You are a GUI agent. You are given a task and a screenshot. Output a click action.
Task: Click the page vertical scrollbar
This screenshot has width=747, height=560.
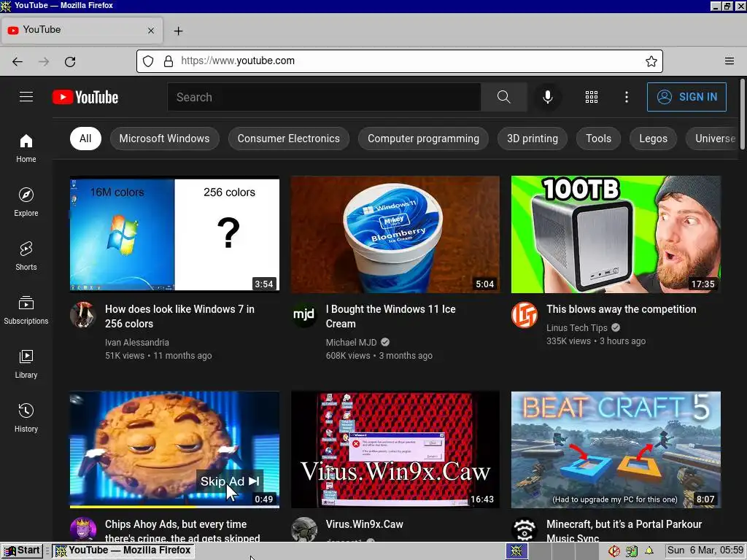(x=742, y=114)
